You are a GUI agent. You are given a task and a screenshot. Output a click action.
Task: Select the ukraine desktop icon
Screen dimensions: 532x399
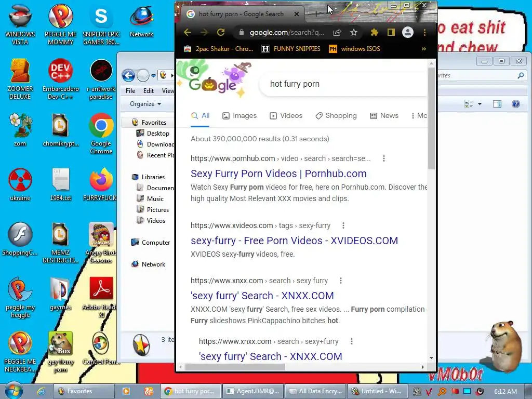pyautogui.click(x=20, y=184)
